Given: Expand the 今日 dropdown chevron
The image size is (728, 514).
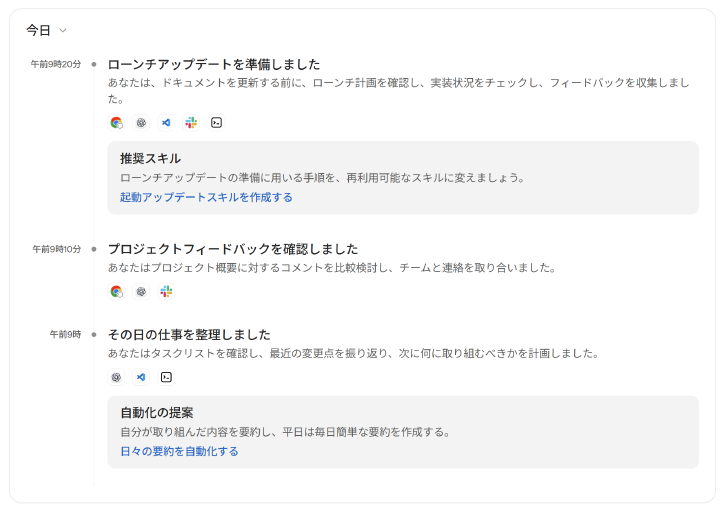Looking at the screenshot, I should tap(63, 31).
